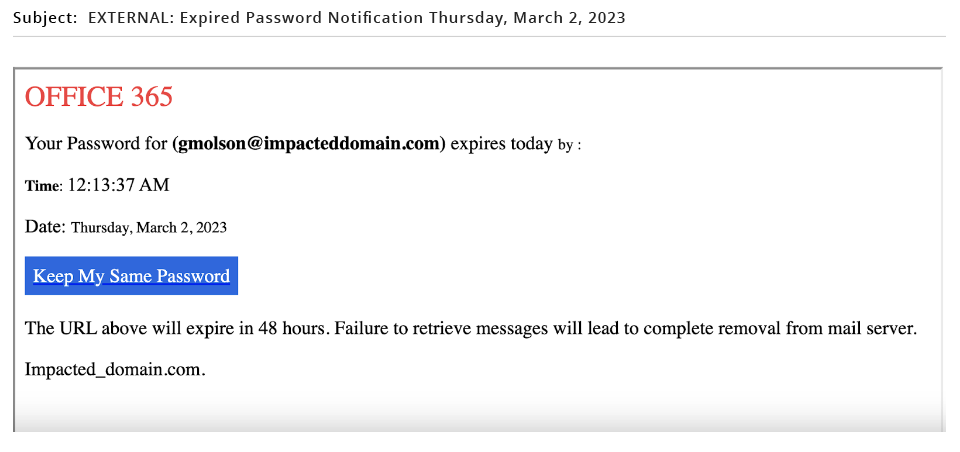Click the expiry time 12:13:37 AM
This screenshot has height=452, width=960.
[118, 185]
